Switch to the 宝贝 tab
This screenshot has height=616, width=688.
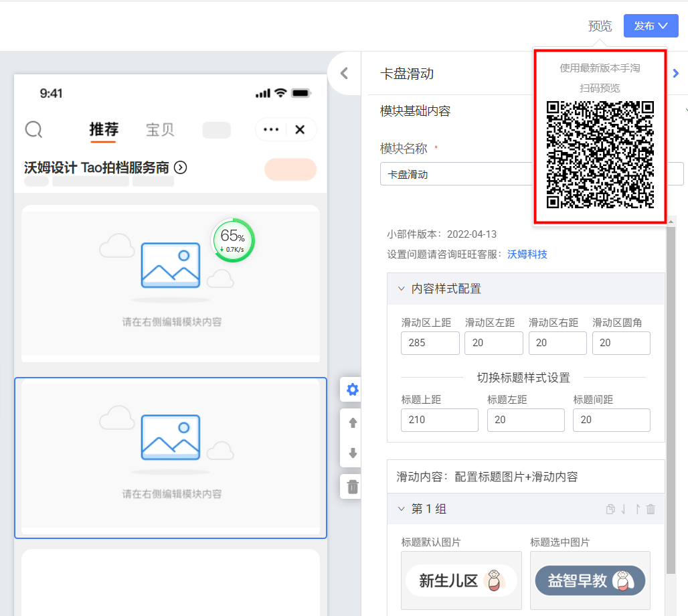tap(160, 130)
